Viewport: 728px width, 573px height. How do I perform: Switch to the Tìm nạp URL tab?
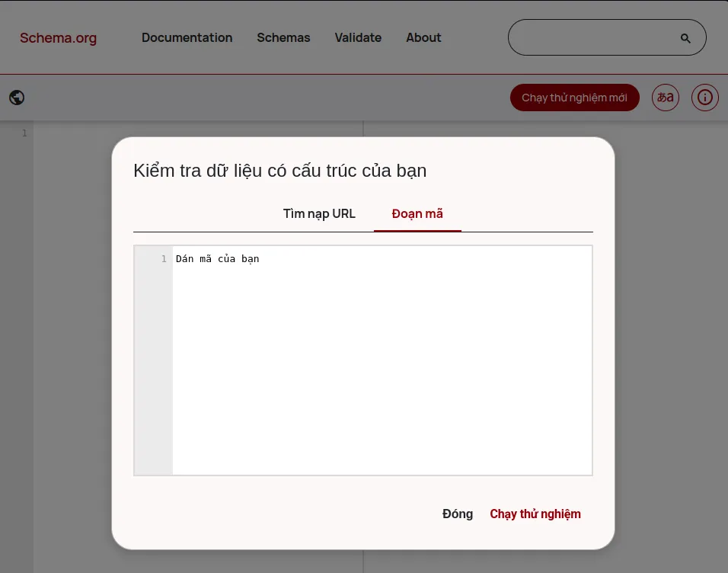tap(319, 213)
